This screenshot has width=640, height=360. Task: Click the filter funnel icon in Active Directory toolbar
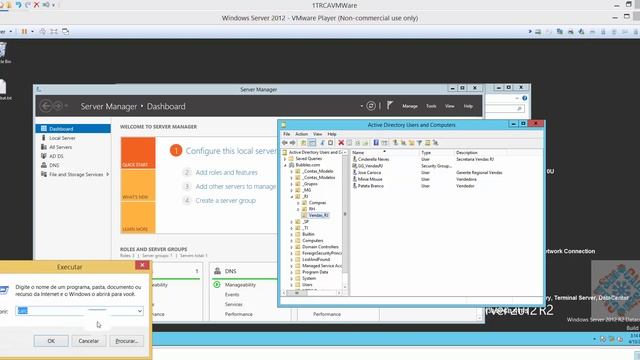point(419,143)
